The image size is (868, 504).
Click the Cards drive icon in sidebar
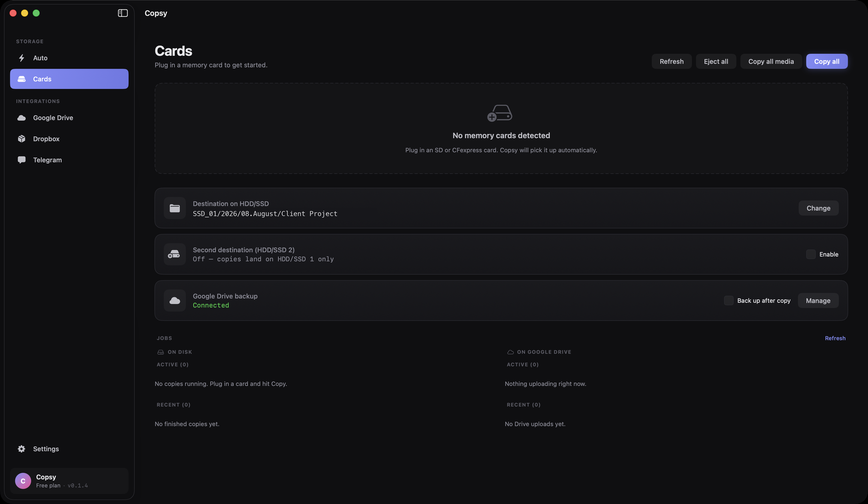[22, 79]
